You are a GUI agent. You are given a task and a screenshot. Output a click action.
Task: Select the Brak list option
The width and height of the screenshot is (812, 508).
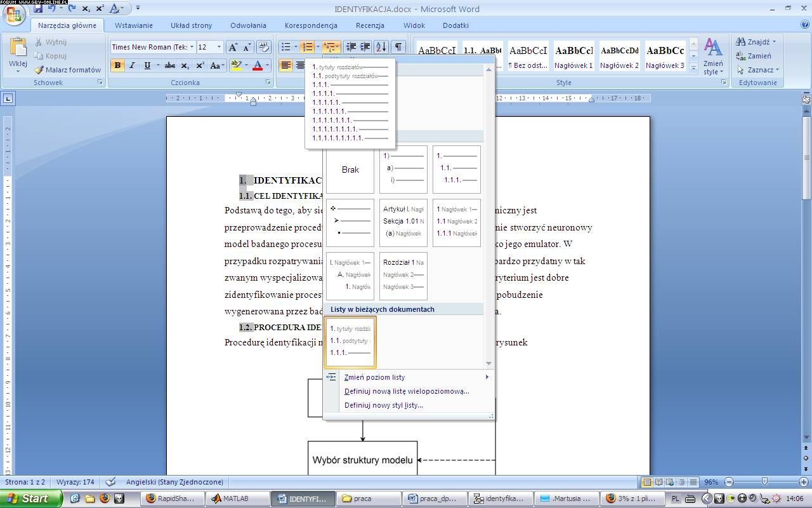(350, 170)
